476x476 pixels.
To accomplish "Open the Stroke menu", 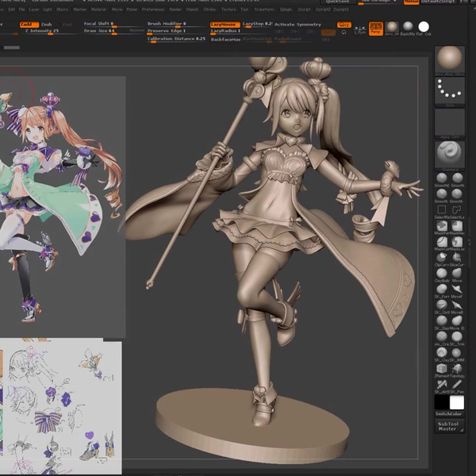I will 209,10.
